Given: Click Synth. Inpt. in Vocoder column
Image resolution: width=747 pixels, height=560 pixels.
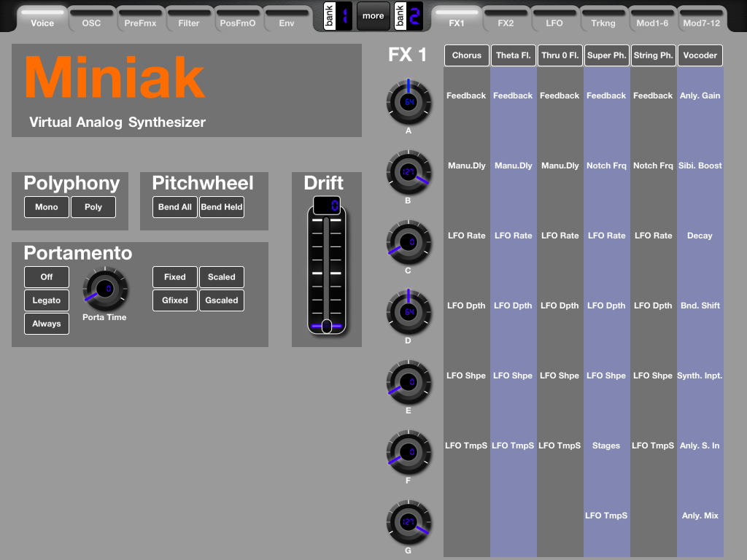Looking at the screenshot, I should coord(700,376).
